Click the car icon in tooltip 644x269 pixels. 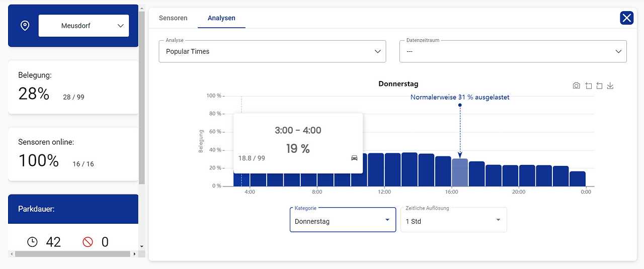pyautogui.click(x=354, y=158)
